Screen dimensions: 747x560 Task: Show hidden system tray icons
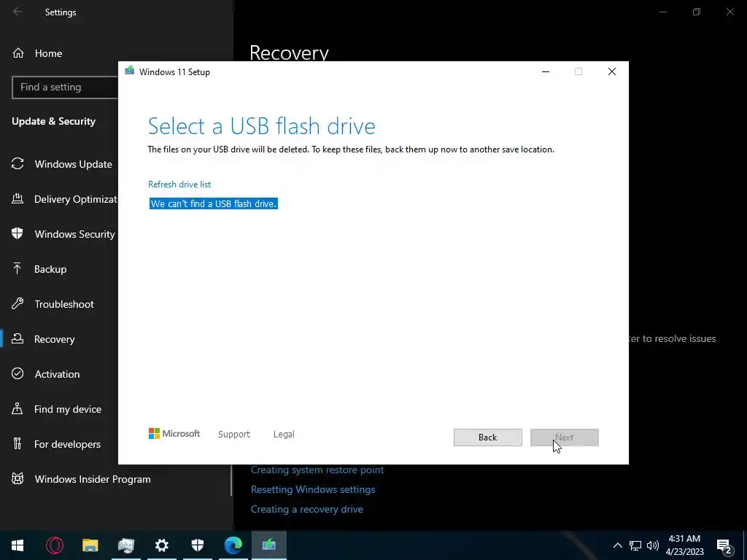pyautogui.click(x=617, y=545)
